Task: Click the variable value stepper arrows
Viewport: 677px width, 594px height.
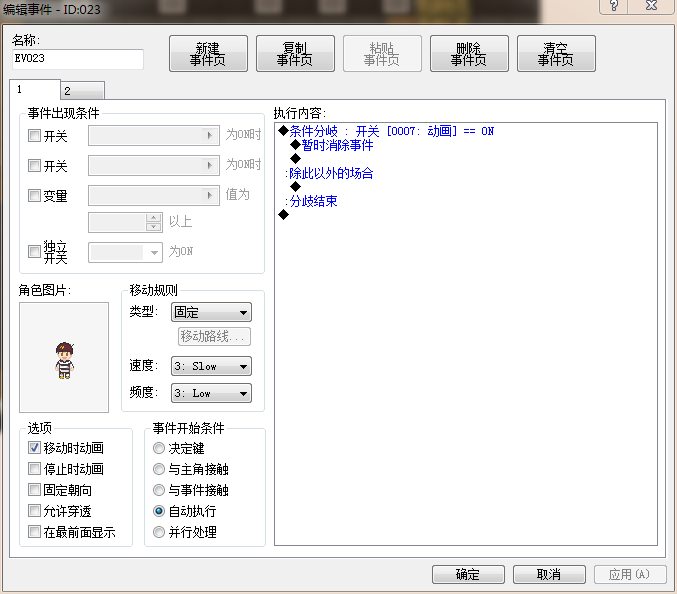Action: click(x=154, y=222)
